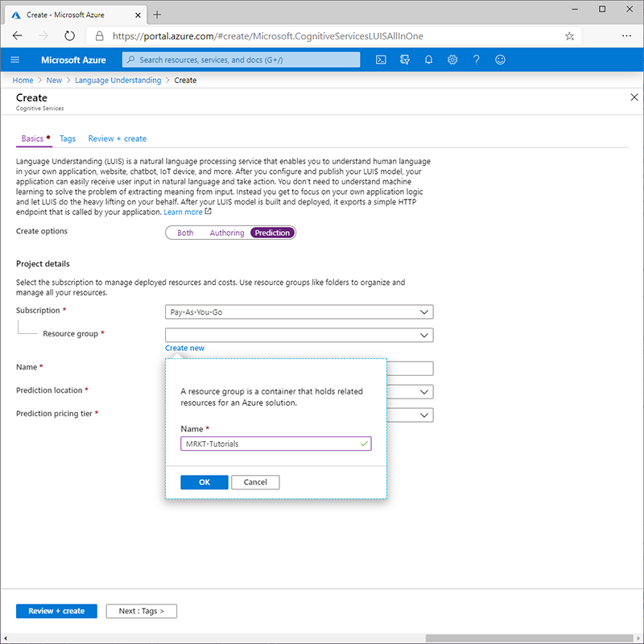
Task: Select the Authoring create option
Action: tap(227, 233)
